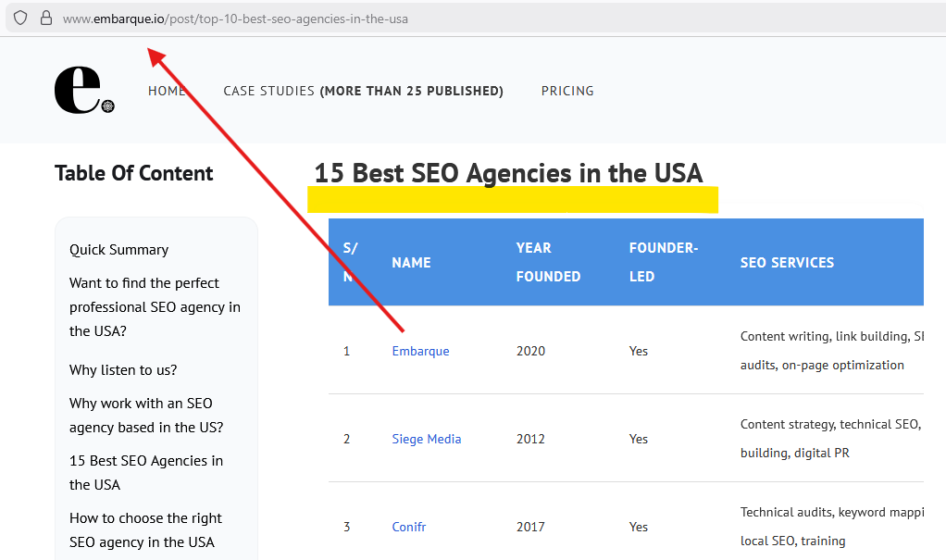Click the padlock site security icon
The width and height of the screenshot is (946, 560).
pyautogui.click(x=45, y=19)
